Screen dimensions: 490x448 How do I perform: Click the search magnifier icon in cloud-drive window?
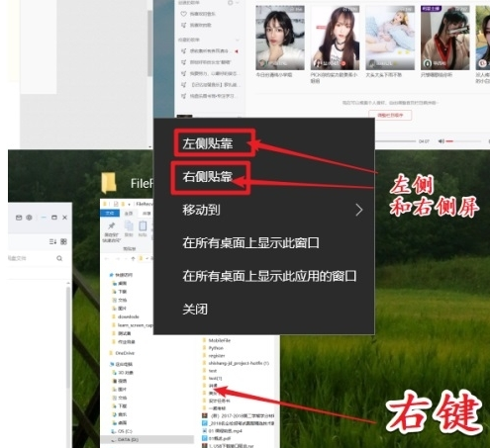pyautogui.click(x=59, y=258)
